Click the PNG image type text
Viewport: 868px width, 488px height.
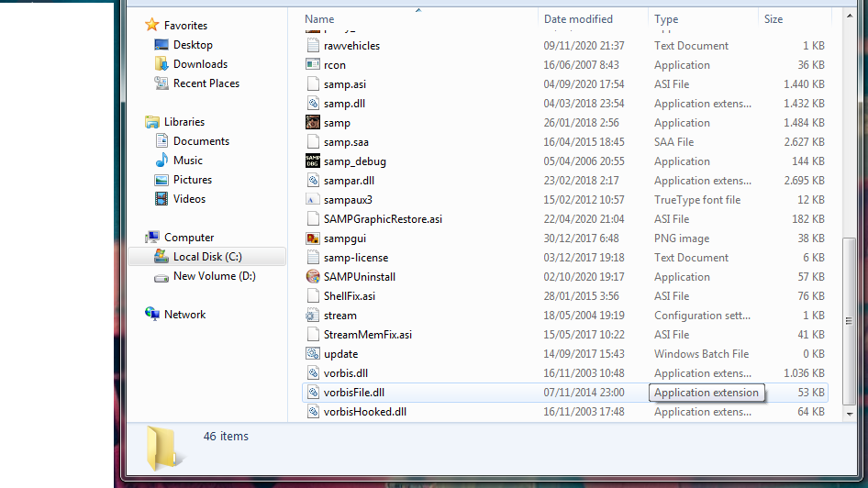pos(682,238)
